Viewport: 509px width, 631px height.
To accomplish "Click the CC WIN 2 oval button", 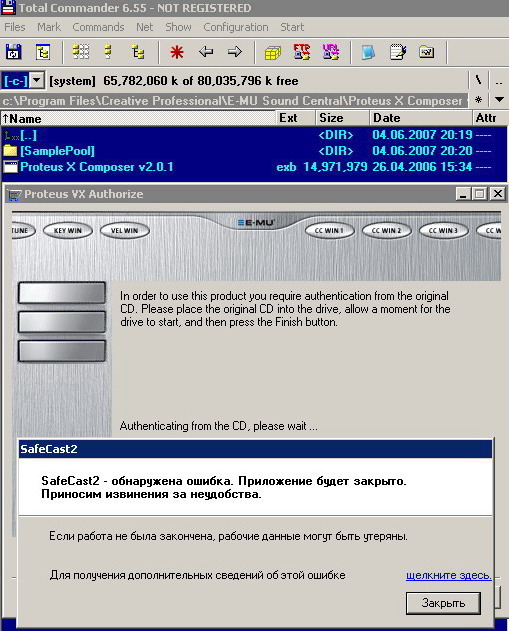I will pyautogui.click(x=387, y=231).
